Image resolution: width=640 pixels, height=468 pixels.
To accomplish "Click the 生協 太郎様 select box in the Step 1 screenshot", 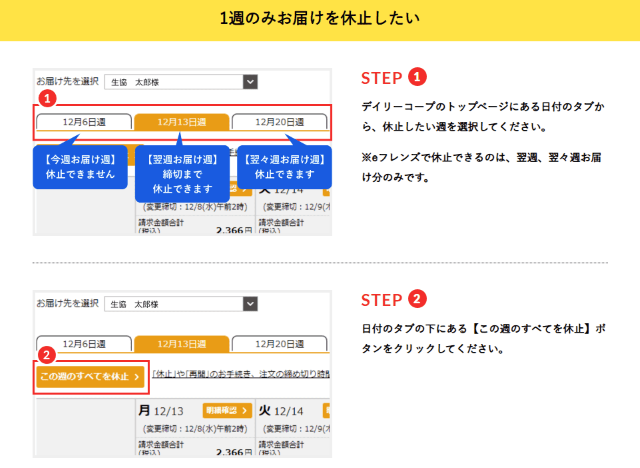I will (x=173, y=82).
